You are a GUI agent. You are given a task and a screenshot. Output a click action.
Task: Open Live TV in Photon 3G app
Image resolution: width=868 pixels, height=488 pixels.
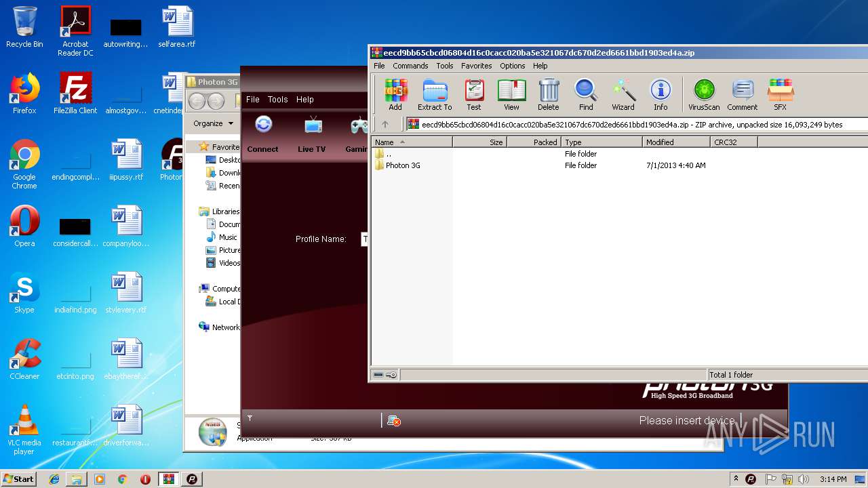coord(312,134)
